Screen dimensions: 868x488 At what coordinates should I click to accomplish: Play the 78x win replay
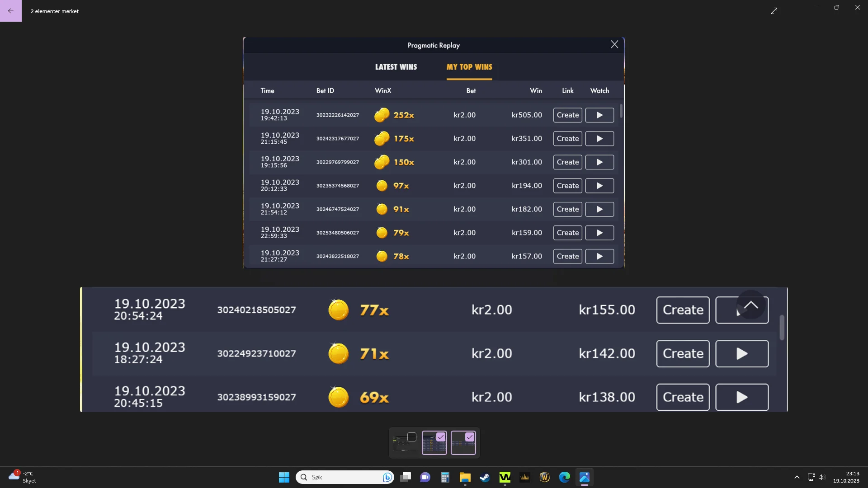pyautogui.click(x=599, y=256)
